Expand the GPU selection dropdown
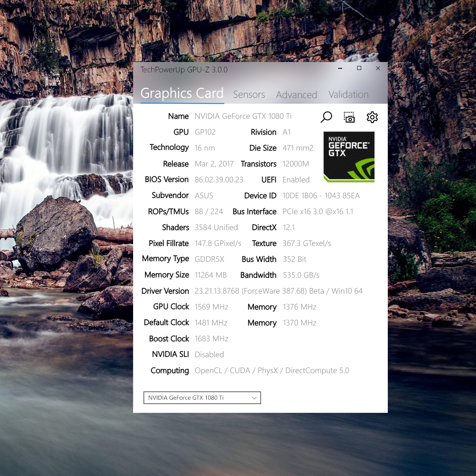 click(202, 398)
